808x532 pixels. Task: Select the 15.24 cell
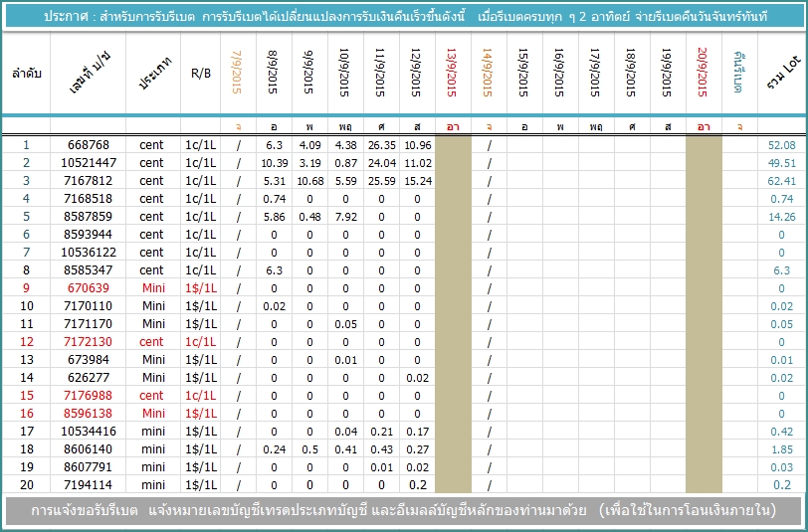(417, 181)
